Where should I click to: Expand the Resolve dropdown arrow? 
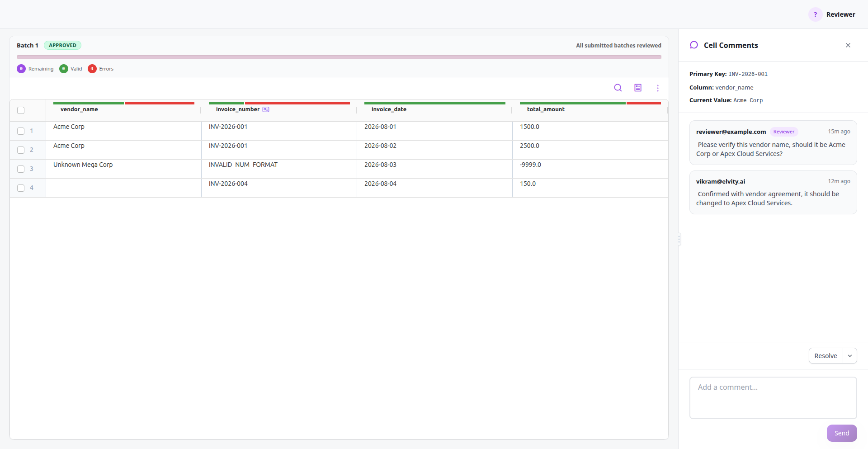tap(850, 356)
